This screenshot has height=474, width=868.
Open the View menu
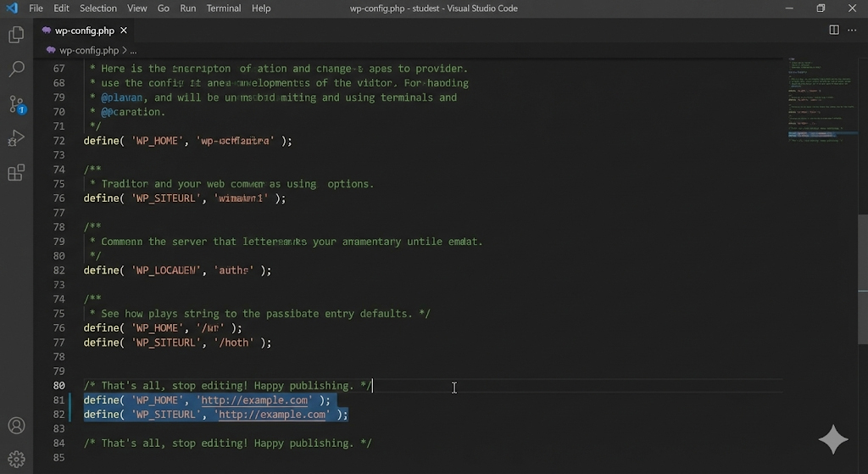pyautogui.click(x=136, y=8)
